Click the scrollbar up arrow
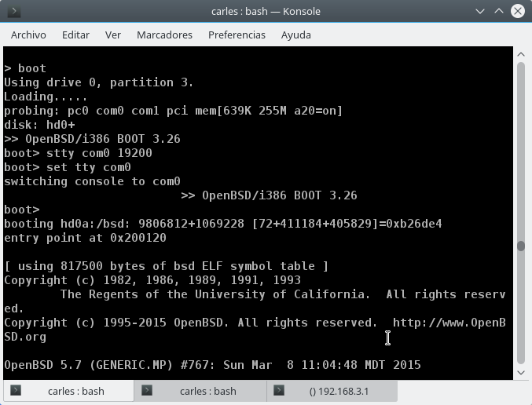532x405 pixels. pyautogui.click(x=521, y=54)
